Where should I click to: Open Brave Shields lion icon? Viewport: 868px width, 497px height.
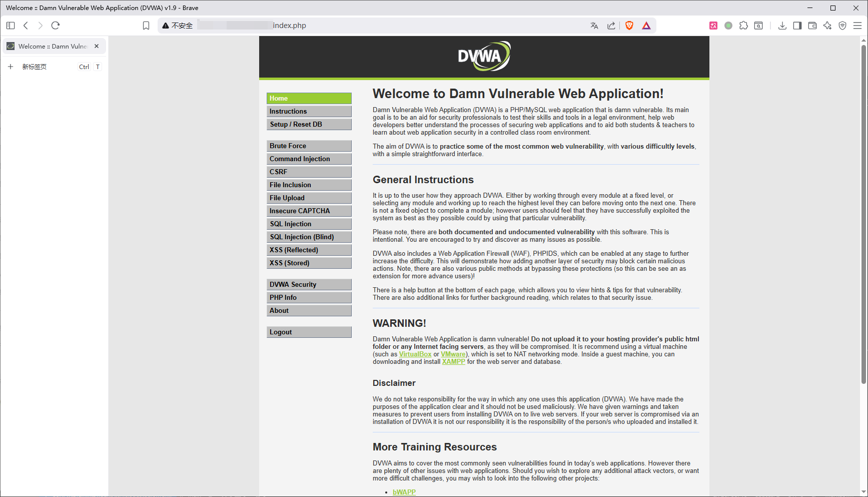click(x=629, y=26)
